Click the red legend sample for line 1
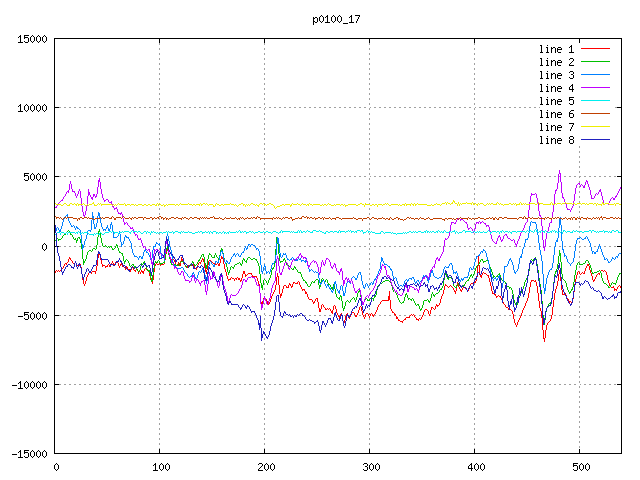 (x=595, y=49)
